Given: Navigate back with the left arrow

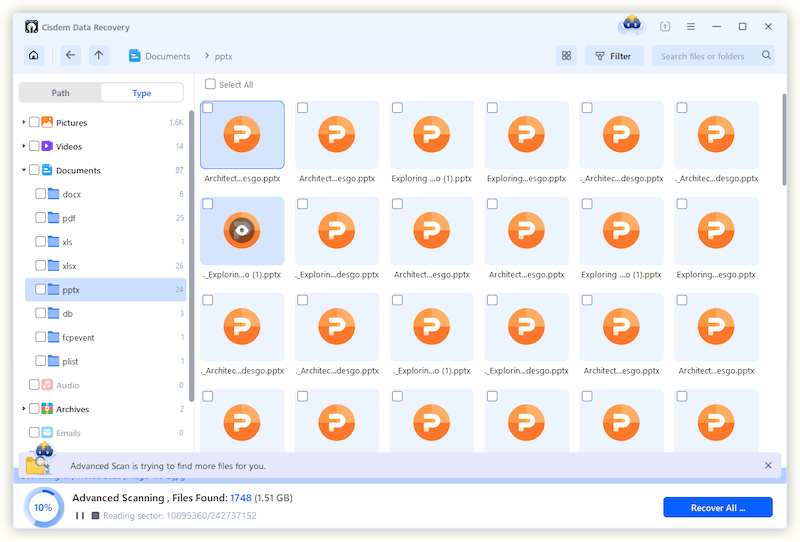Looking at the screenshot, I should (70, 55).
